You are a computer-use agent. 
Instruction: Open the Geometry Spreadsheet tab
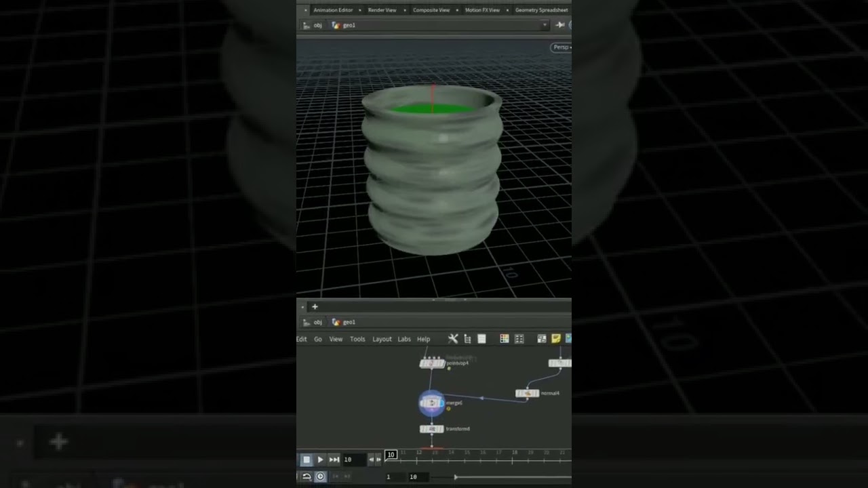coord(541,10)
